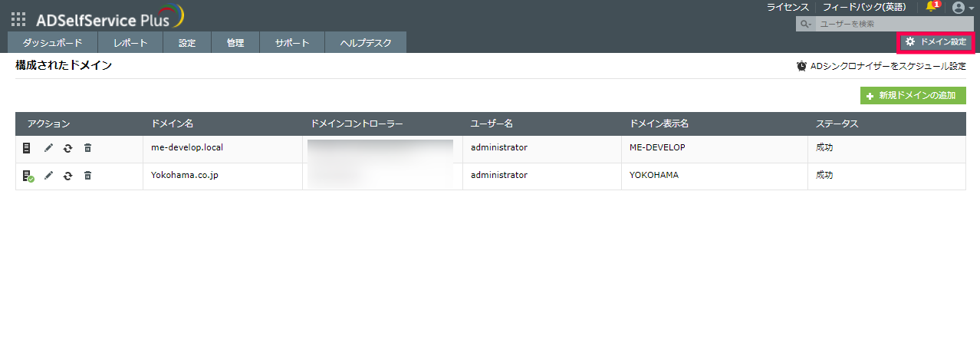Switch to the サポート tab
Image resolution: width=980 pixels, height=356 pixels.
click(292, 42)
